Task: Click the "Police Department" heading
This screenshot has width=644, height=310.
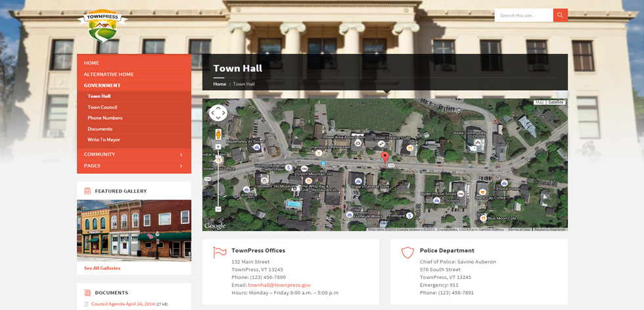Action: 447,250
